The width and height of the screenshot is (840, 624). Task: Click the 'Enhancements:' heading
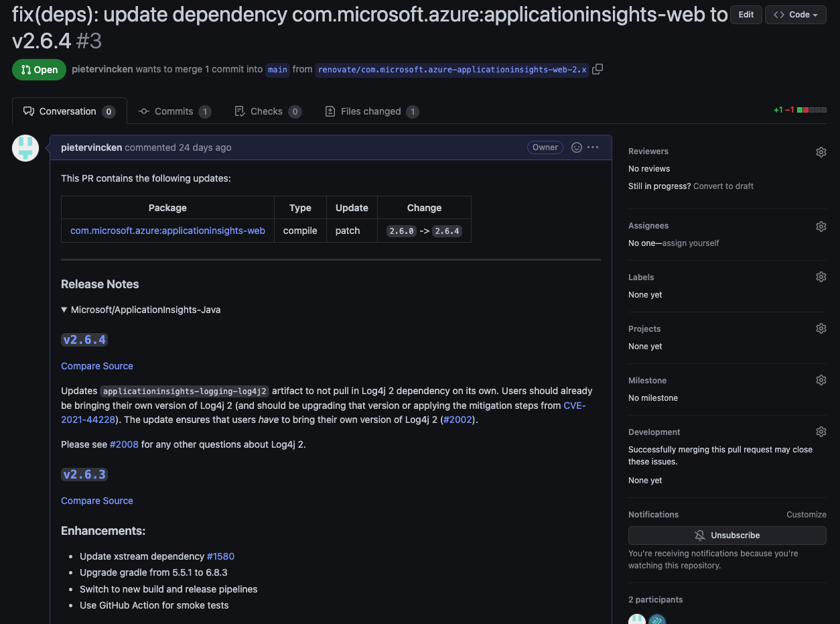pos(103,531)
